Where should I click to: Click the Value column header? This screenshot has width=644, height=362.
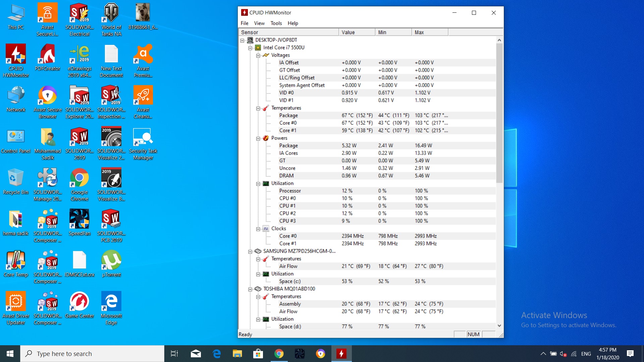point(357,32)
